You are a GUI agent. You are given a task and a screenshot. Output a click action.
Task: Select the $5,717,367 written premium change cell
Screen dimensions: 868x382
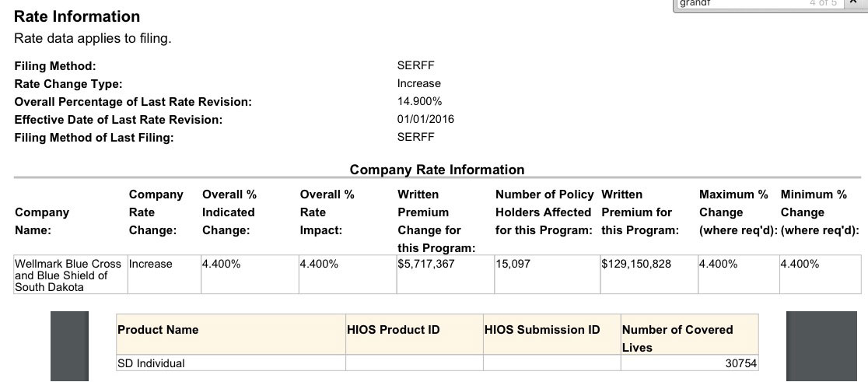point(426,265)
